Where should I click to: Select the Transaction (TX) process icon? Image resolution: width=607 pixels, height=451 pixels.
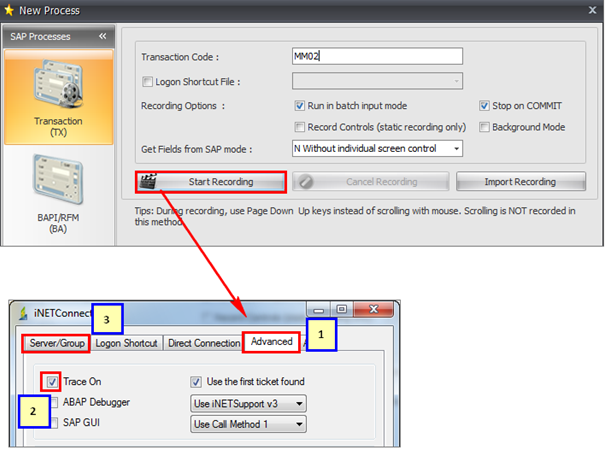(58, 94)
